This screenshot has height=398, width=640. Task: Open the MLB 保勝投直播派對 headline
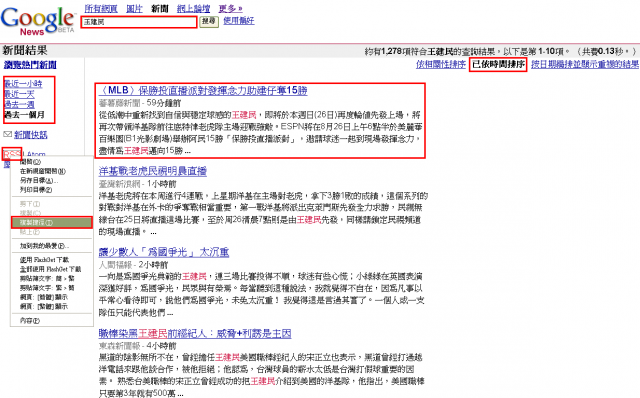pos(203,90)
